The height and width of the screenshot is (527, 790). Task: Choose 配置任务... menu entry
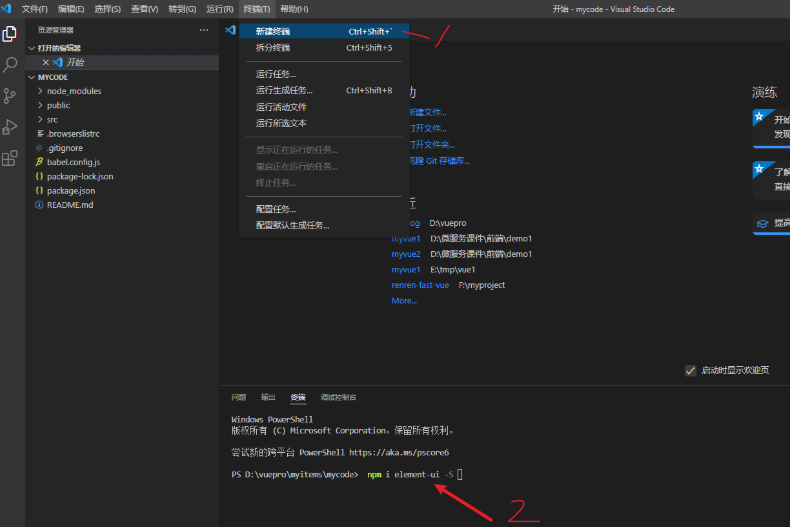click(324, 209)
